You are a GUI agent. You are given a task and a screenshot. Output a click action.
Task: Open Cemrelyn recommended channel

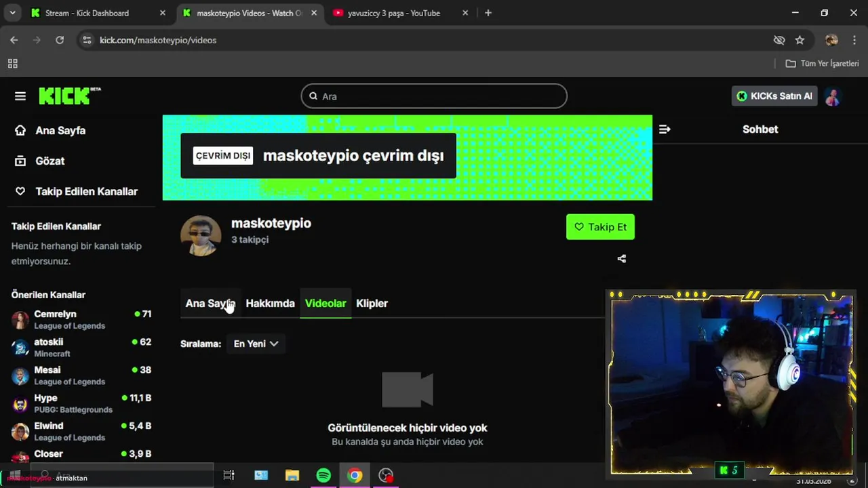click(x=81, y=319)
